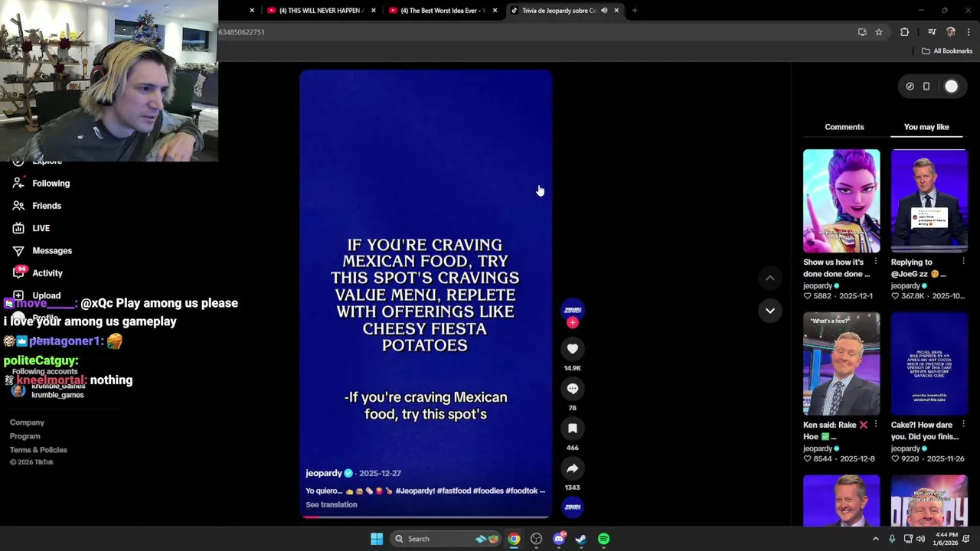Open options for 'Show us how it's done' video

(x=876, y=262)
